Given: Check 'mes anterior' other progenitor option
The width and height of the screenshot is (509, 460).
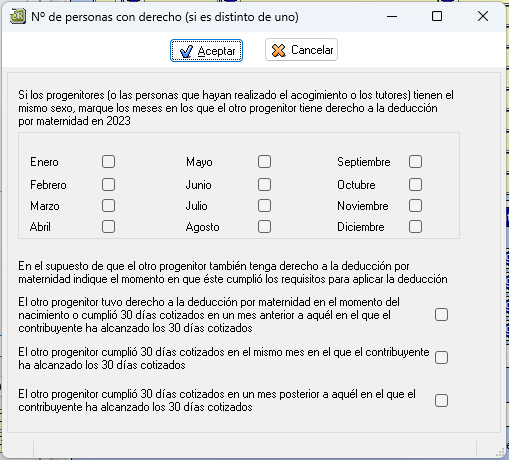Looking at the screenshot, I should tap(441, 315).
